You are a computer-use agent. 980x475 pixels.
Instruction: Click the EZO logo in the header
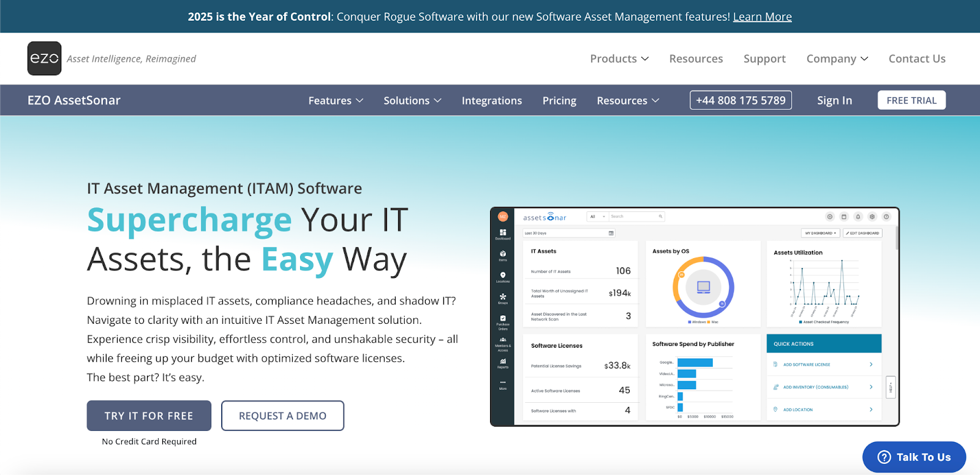pos(44,58)
